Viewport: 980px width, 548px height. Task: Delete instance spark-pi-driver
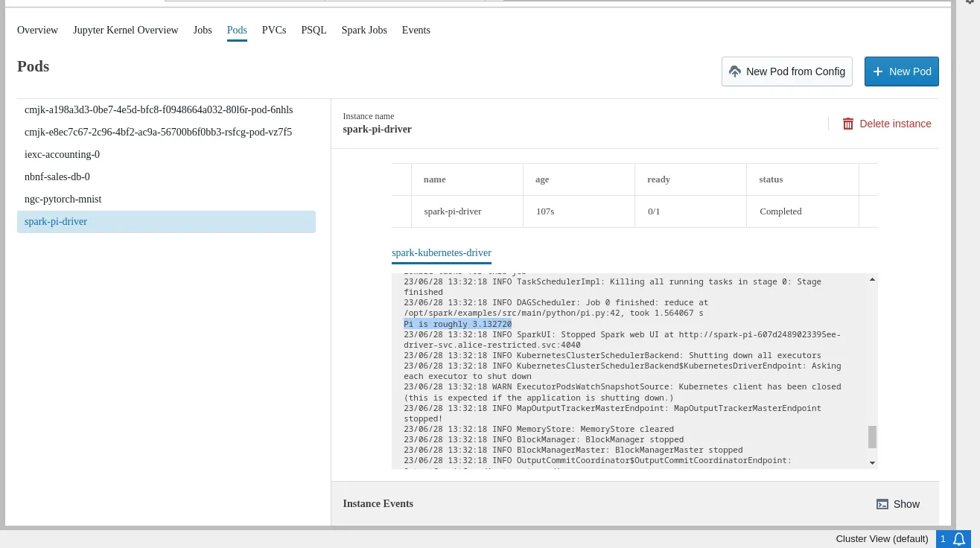point(887,124)
